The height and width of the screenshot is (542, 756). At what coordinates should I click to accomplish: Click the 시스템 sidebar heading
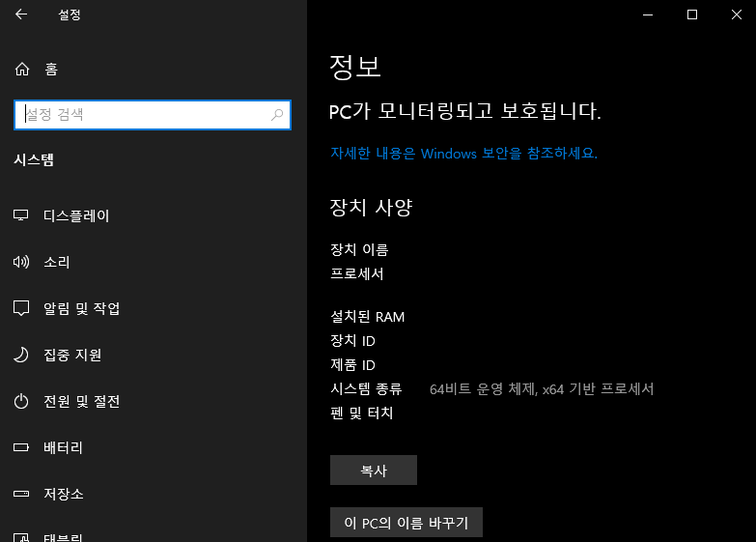[x=34, y=159]
